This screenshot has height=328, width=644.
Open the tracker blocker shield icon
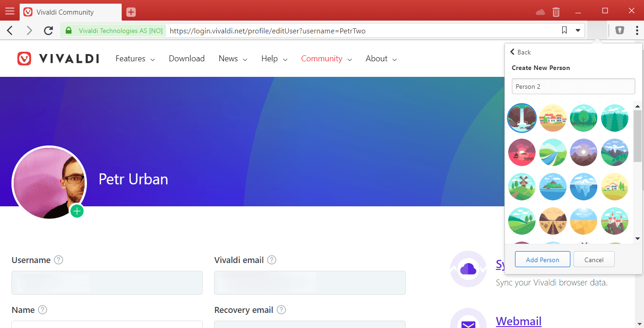tap(620, 31)
